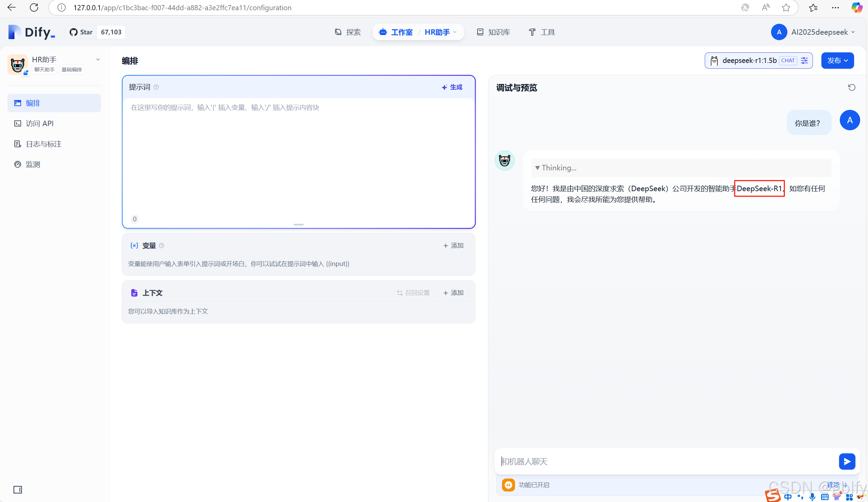Collapse the Thinking... disclosure triangle
The width and height of the screenshot is (868, 502).
pos(537,168)
